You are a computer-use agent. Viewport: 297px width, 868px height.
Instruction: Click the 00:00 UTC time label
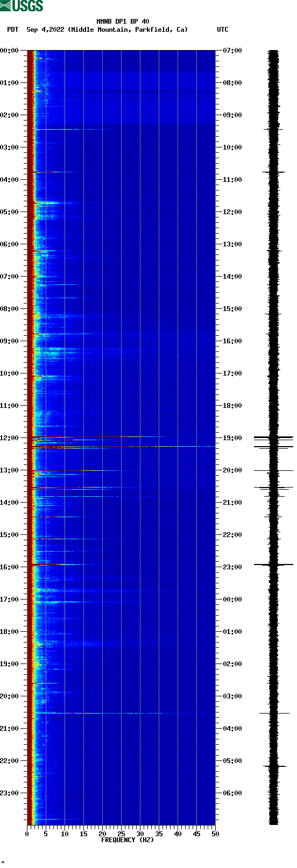pos(232,599)
